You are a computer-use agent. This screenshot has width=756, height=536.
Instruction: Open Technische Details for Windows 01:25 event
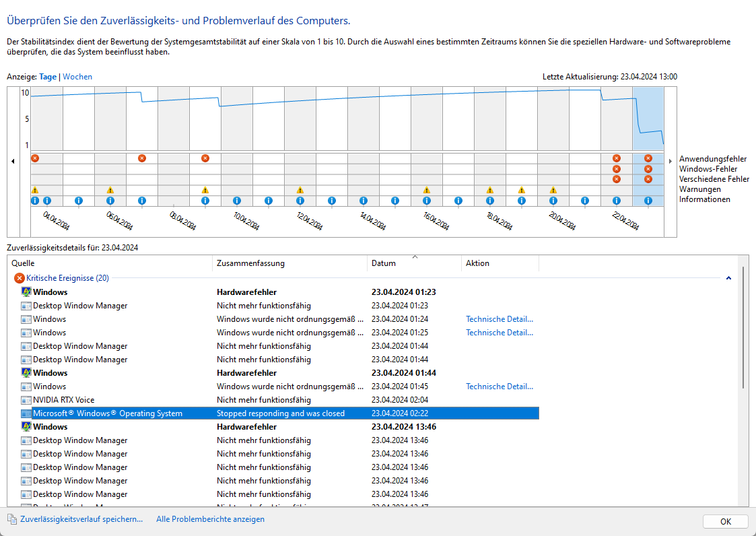tap(500, 333)
